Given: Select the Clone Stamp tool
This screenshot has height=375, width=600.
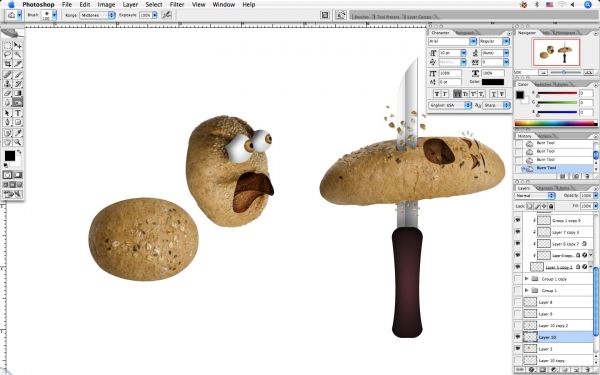Looking at the screenshot, I should pos(7,84).
